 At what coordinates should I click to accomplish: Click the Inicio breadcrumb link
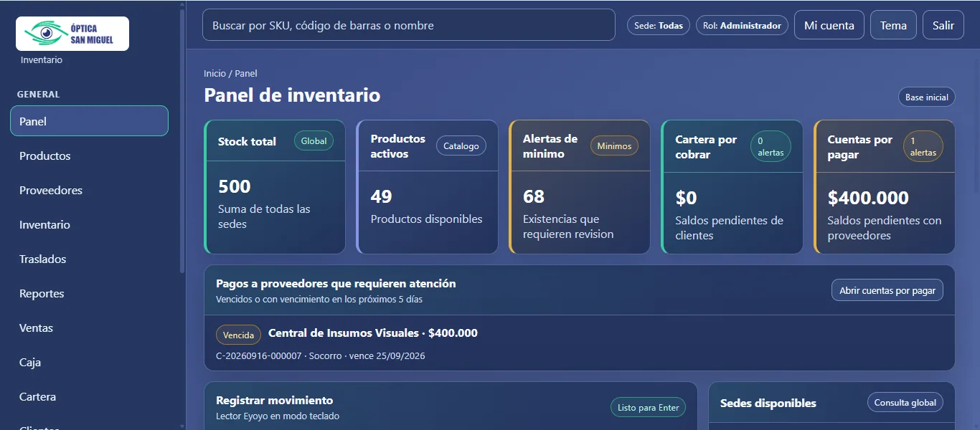click(x=215, y=73)
